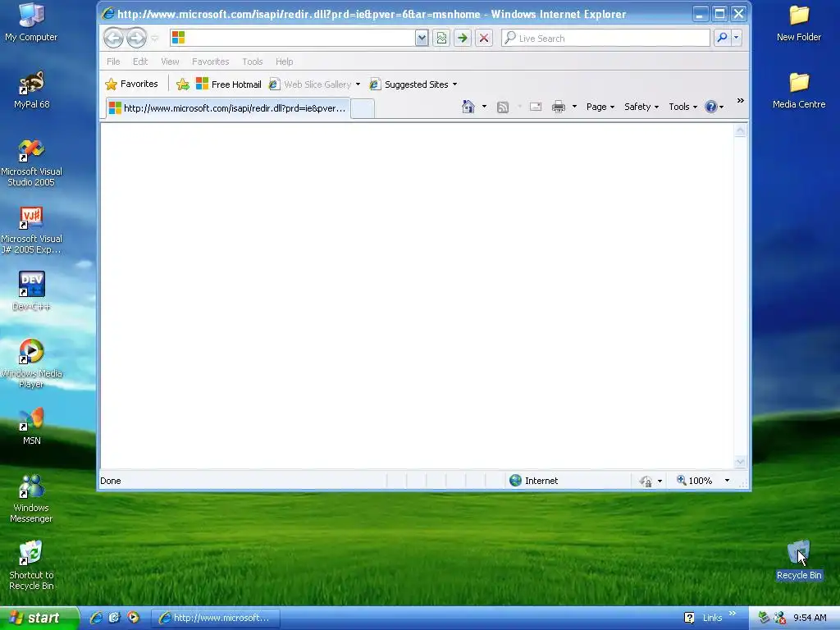Open the search provider options dropdown
The height and width of the screenshot is (630, 840).
point(736,38)
